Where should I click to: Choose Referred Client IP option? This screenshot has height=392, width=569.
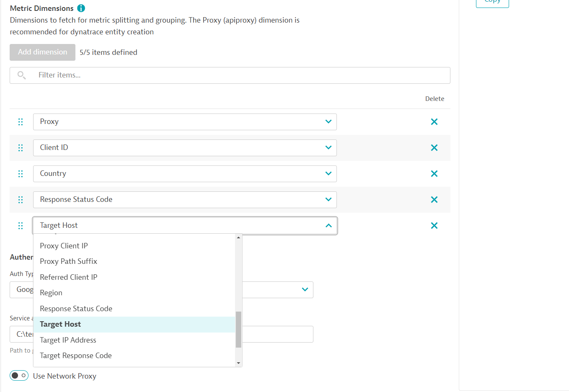coord(134,277)
